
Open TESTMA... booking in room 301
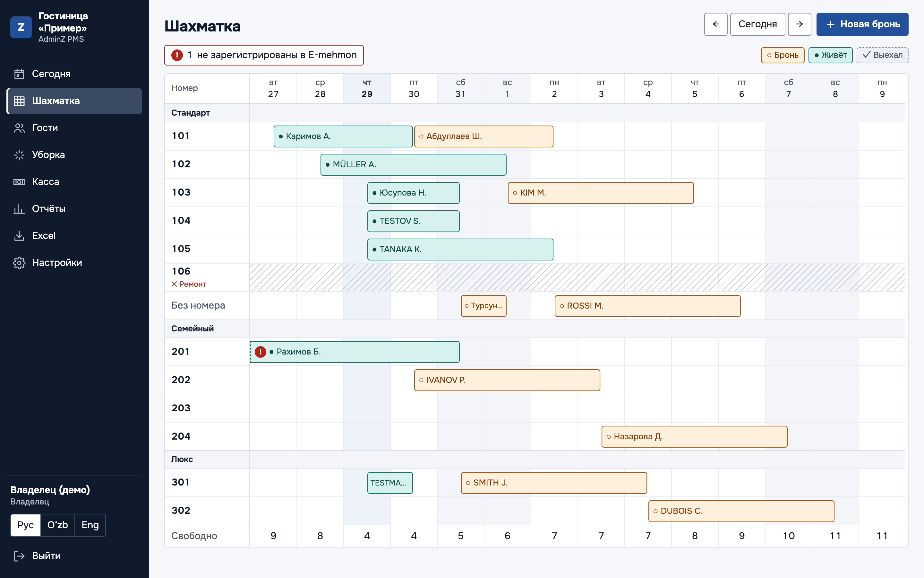(x=390, y=483)
